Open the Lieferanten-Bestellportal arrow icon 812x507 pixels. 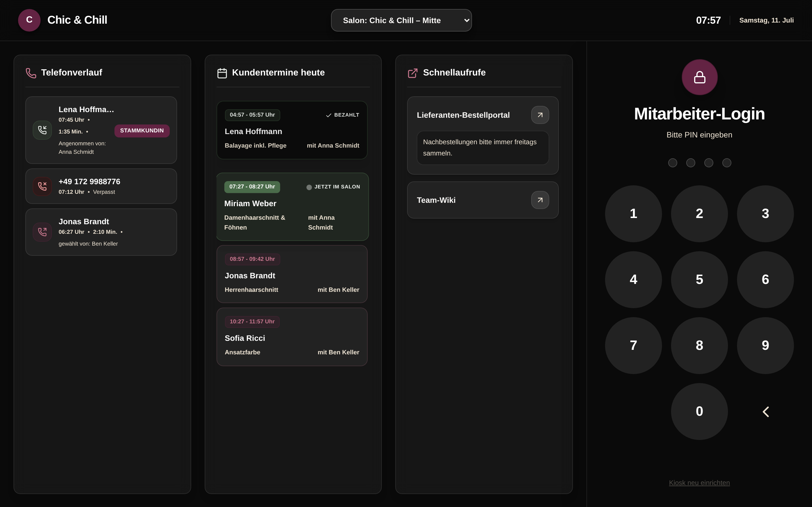(540, 115)
